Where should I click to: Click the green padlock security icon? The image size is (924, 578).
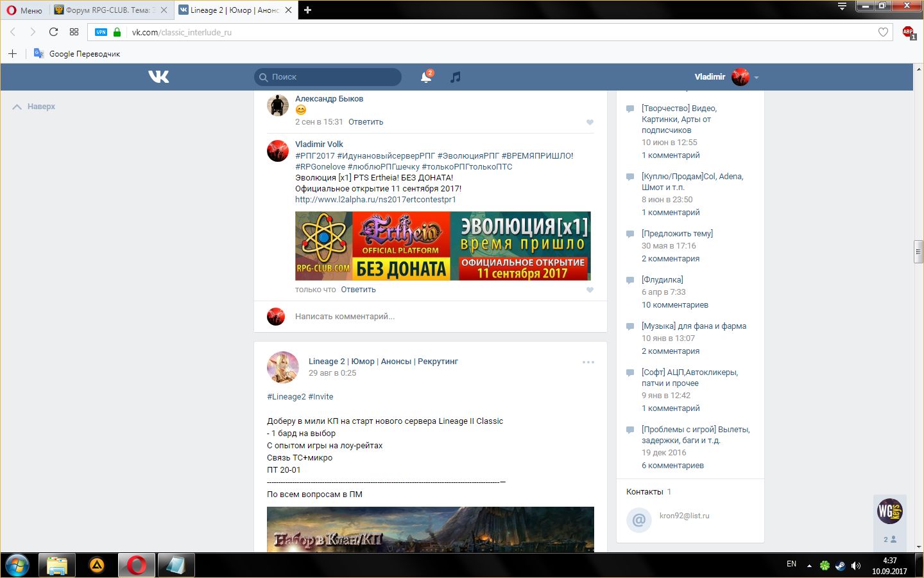click(117, 32)
